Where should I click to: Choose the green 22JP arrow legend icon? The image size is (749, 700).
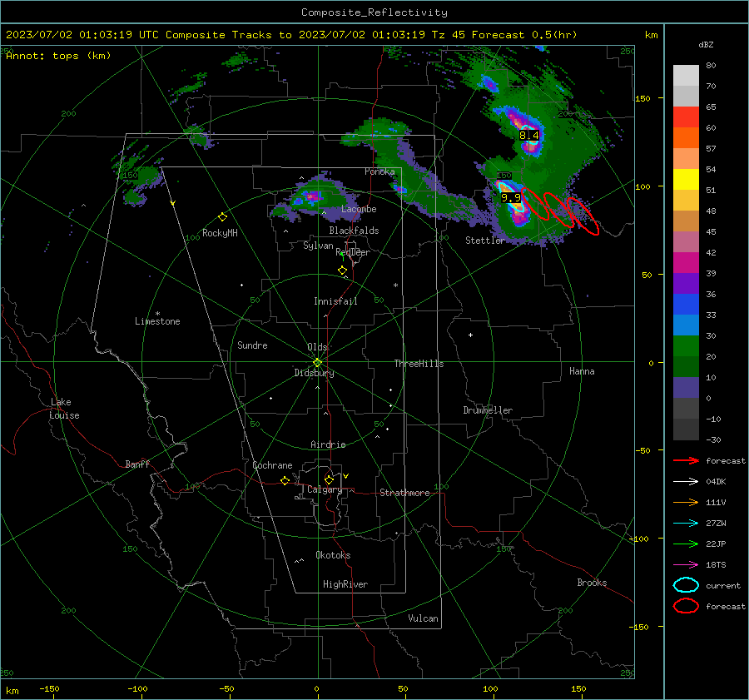(686, 544)
